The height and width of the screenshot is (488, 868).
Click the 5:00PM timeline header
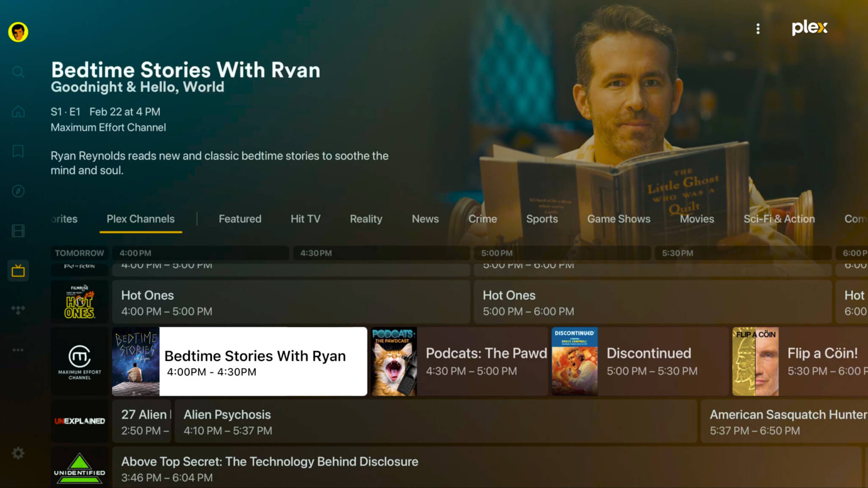tap(562, 253)
